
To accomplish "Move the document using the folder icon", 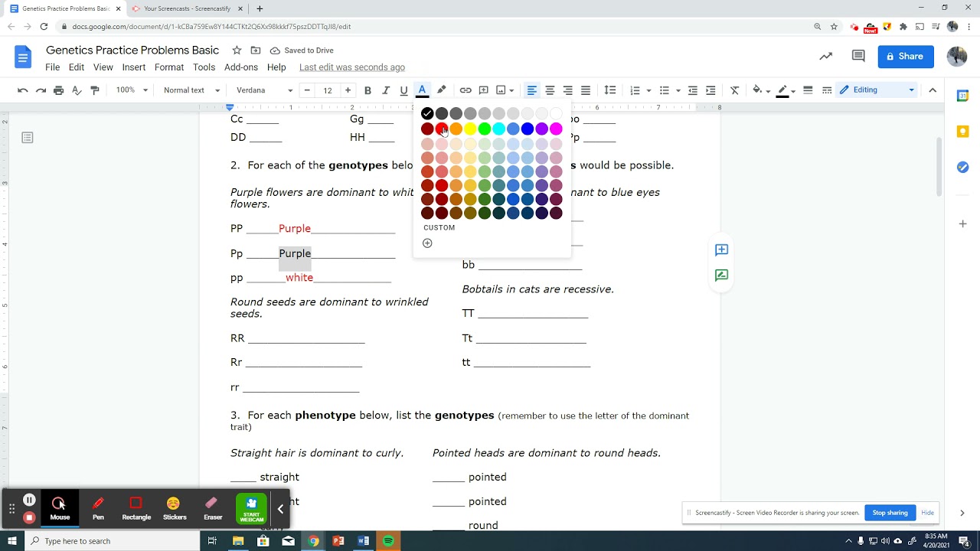I will 256,51.
